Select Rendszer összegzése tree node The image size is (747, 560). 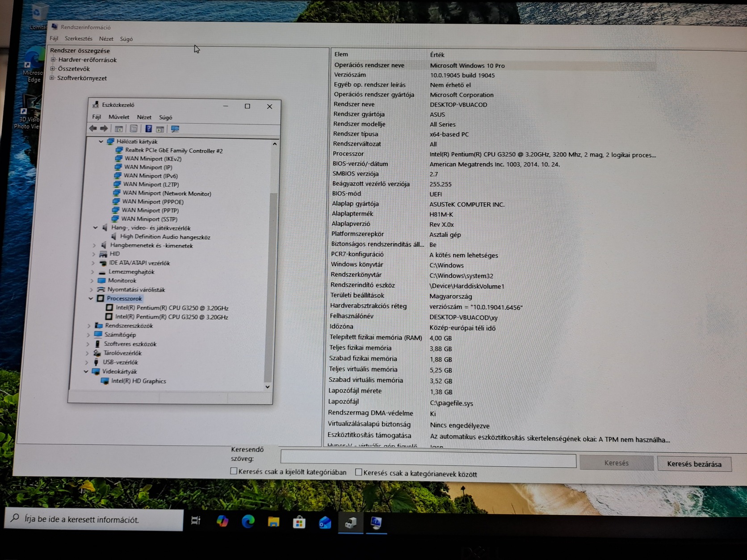click(80, 50)
